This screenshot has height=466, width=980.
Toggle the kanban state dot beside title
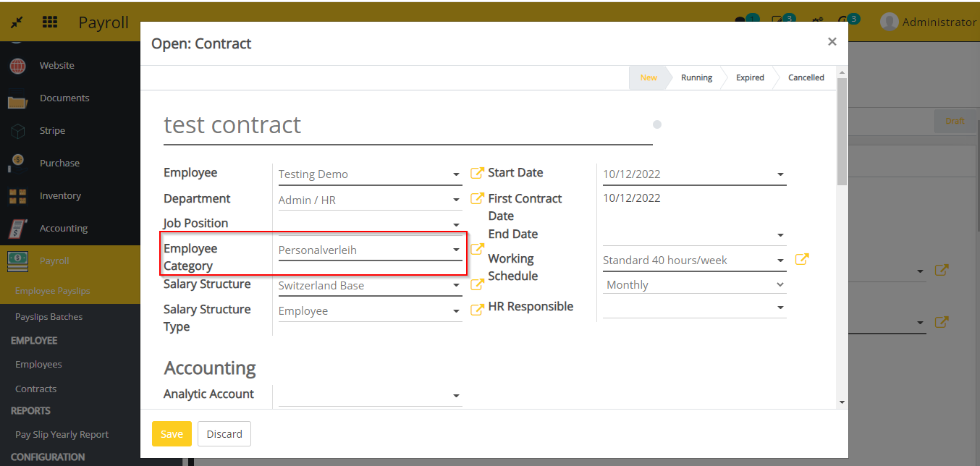(x=657, y=124)
